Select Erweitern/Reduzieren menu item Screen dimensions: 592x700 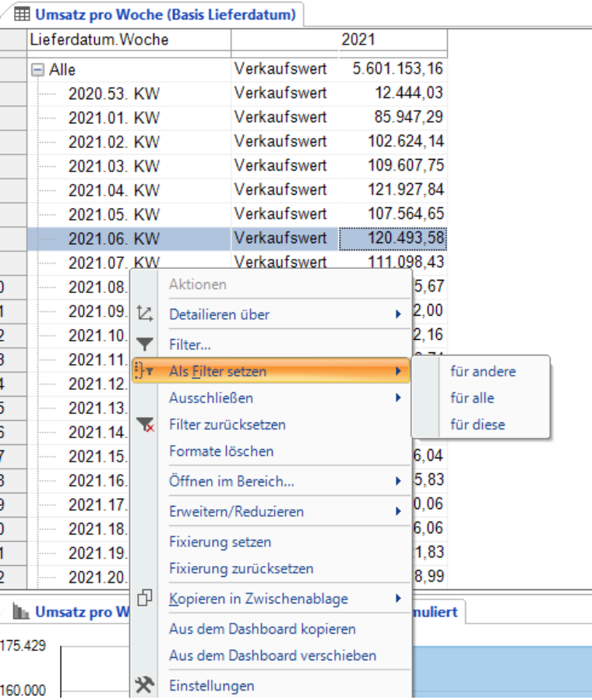(271, 511)
